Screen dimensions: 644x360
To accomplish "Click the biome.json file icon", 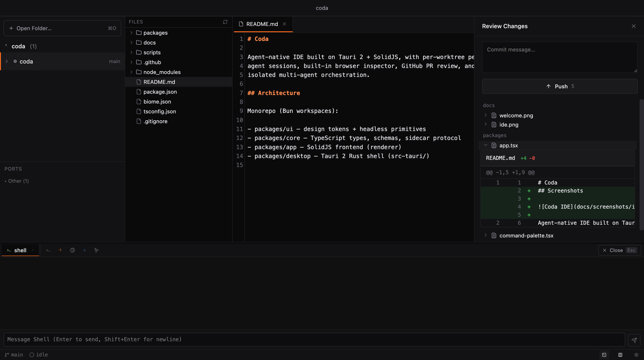I will point(139,102).
